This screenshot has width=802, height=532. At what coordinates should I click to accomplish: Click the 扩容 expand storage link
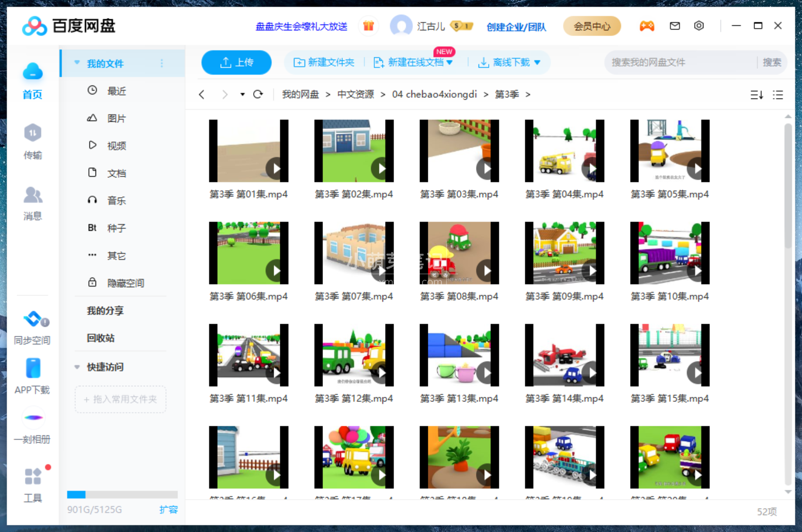168,510
